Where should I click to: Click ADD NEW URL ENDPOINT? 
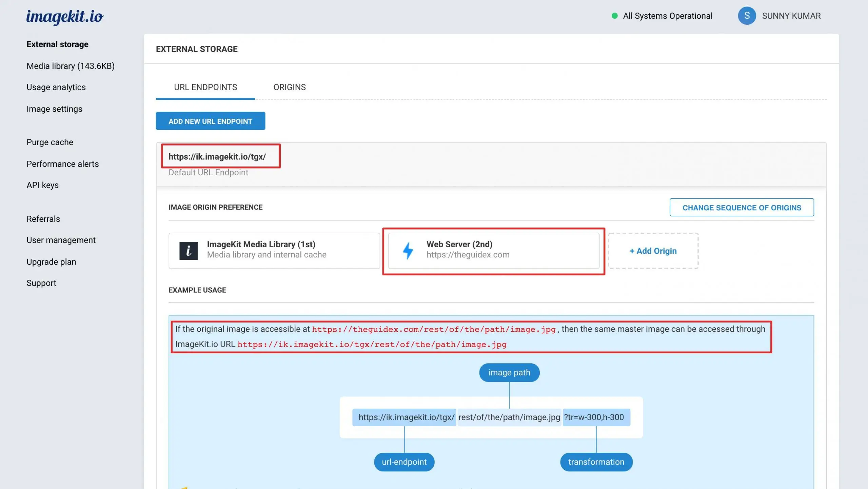210,121
